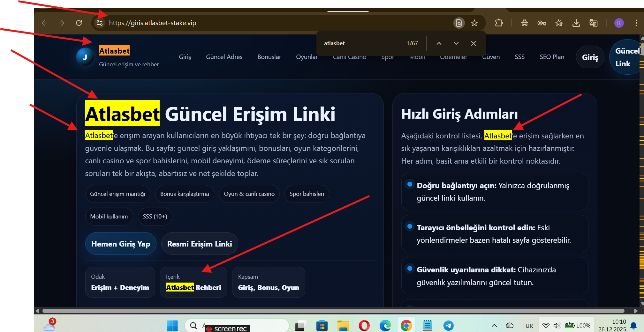The height and width of the screenshot is (332, 644).
Task: Click the browser forward arrow
Action: 62,23
